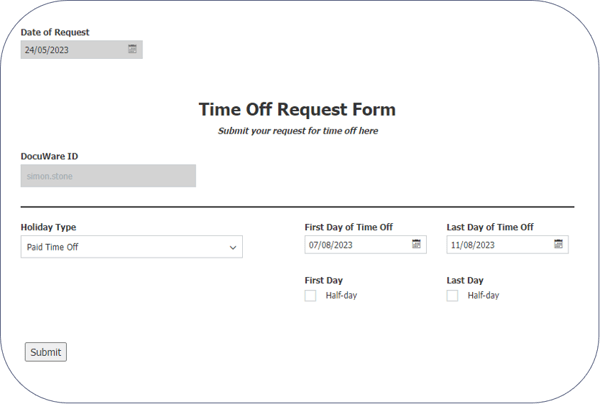Open the Date of Request calendar picker
600x404 pixels.
(133, 49)
